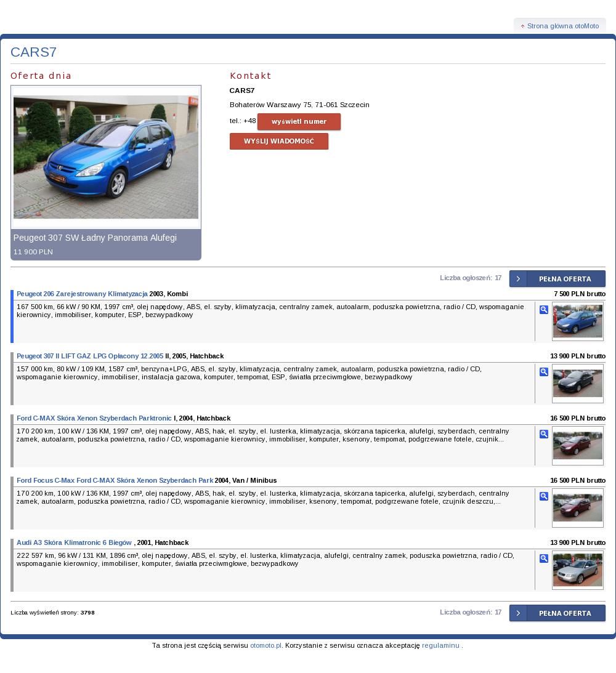Click the magnifier icon for Ford C-MAX Skóra Xenon Szyberdach Parktronic listing

(x=543, y=434)
